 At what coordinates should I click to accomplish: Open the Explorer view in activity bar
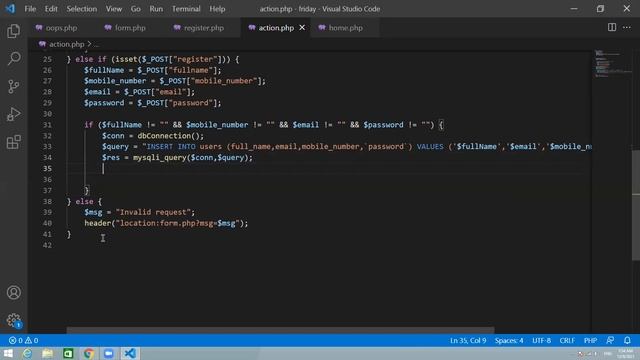click(13, 31)
